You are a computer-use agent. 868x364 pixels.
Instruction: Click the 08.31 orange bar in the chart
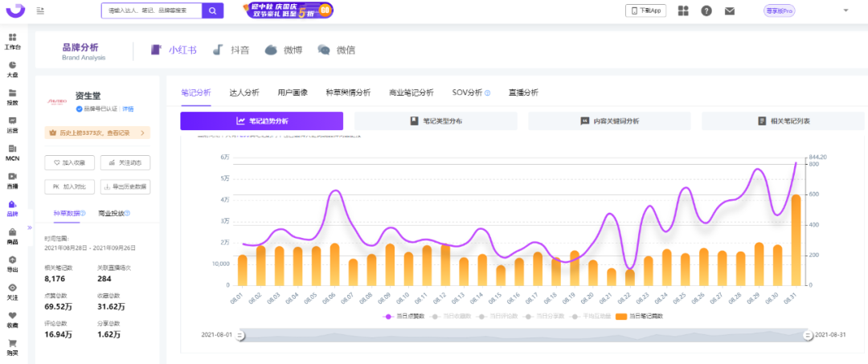click(x=796, y=240)
